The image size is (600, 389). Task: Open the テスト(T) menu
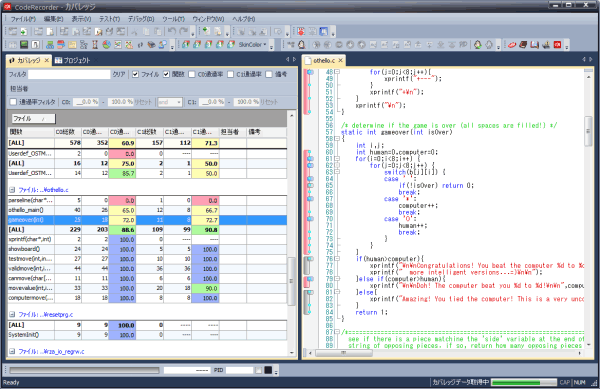pyautogui.click(x=109, y=19)
